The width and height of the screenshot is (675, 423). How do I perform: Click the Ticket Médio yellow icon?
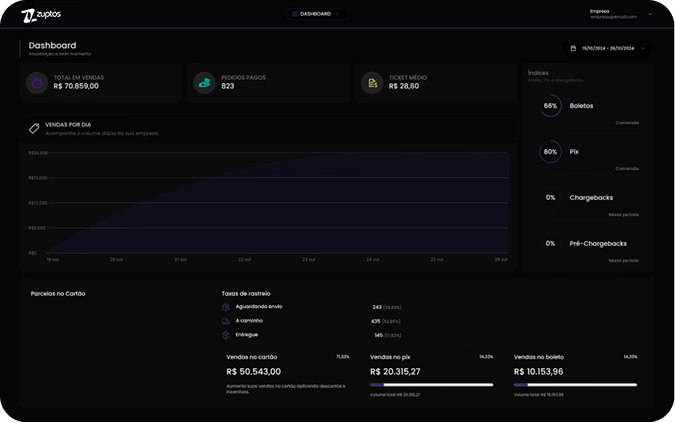click(x=372, y=83)
